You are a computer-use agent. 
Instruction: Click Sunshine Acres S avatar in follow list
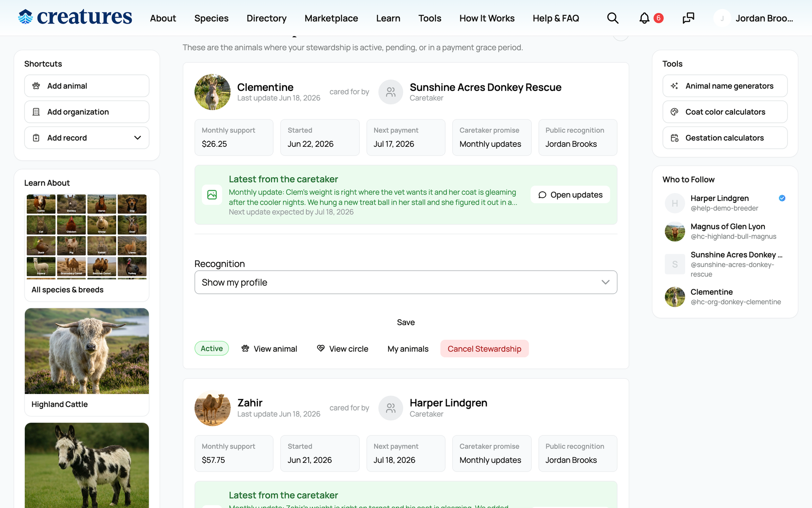click(x=675, y=264)
